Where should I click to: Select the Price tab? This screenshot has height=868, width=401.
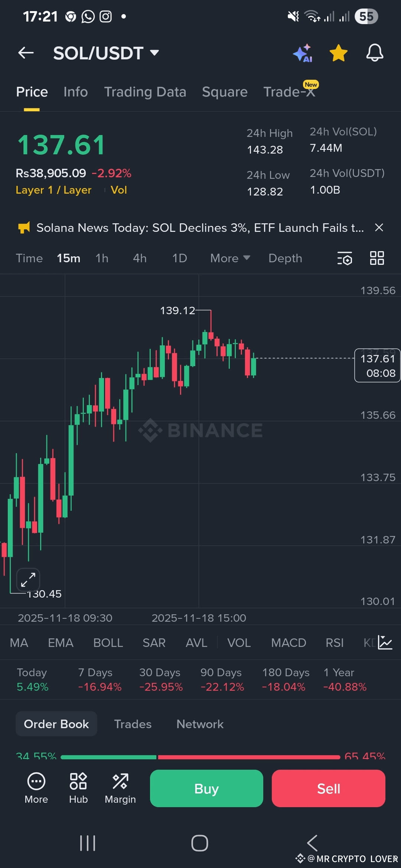pyautogui.click(x=32, y=92)
